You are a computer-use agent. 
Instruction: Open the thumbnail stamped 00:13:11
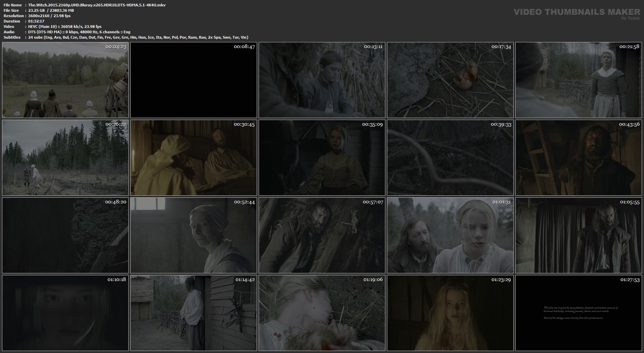pyautogui.click(x=322, y=80)
